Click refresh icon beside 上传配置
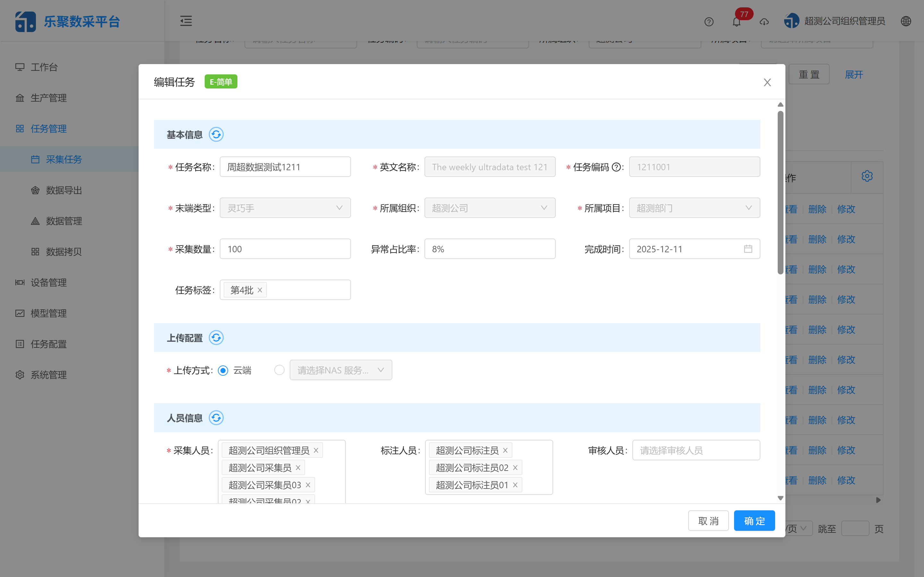The image size is (924, 577). [216, 338]
